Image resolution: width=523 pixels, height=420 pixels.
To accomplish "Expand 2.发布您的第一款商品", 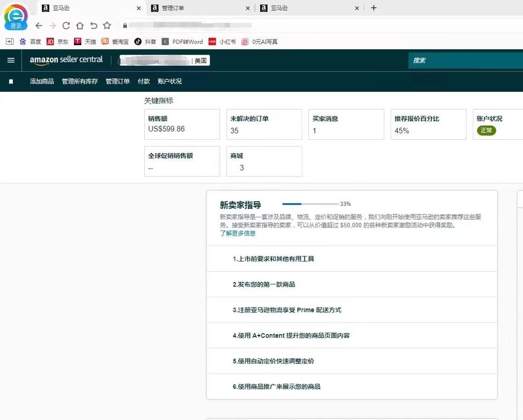I will 352,284.
